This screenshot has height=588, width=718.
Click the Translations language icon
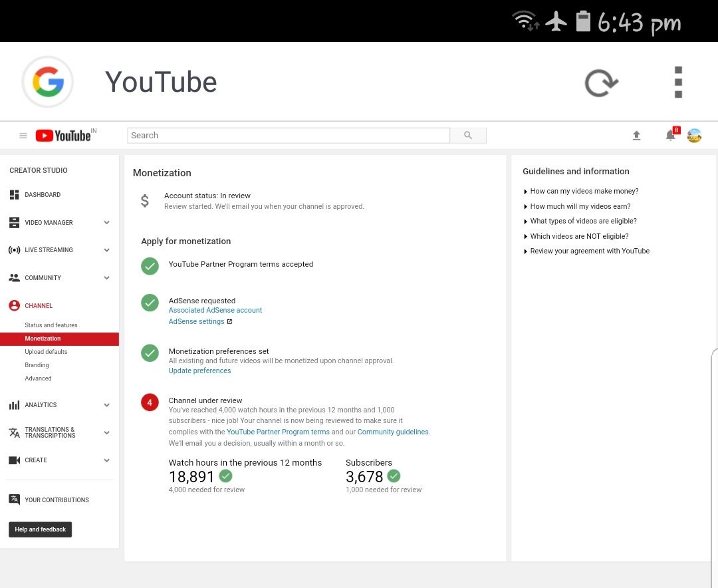click(x=14, y=432)
